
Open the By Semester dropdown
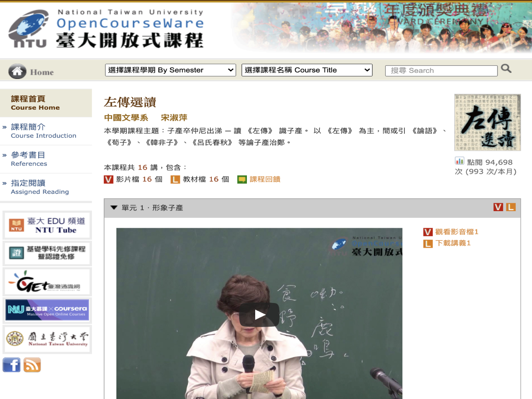(170, 70)
